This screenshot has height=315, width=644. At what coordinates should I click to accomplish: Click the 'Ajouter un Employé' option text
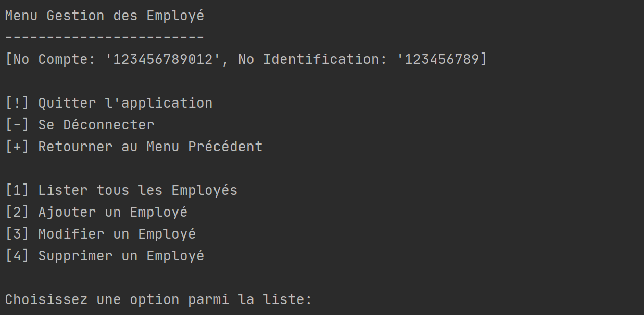113,212
